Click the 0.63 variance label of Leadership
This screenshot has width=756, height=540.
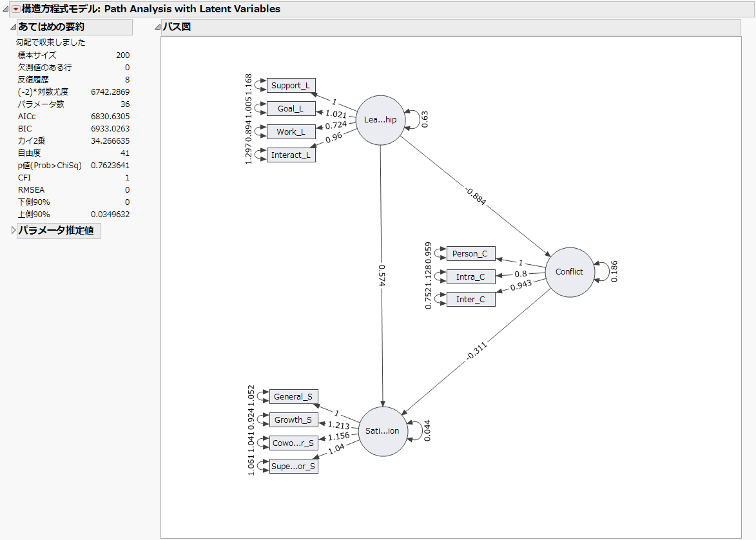coord(424,119)
